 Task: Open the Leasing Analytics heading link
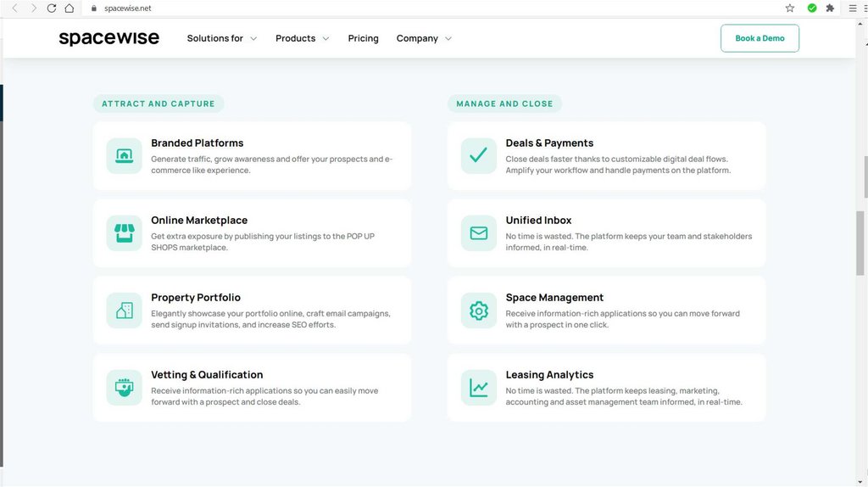pos(549,375)
